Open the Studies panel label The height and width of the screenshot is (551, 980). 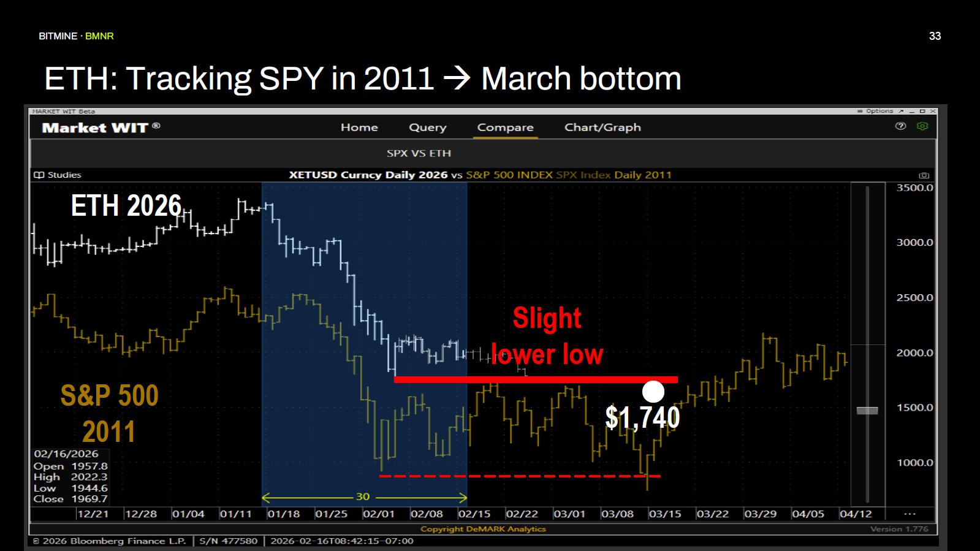point(64,175)
